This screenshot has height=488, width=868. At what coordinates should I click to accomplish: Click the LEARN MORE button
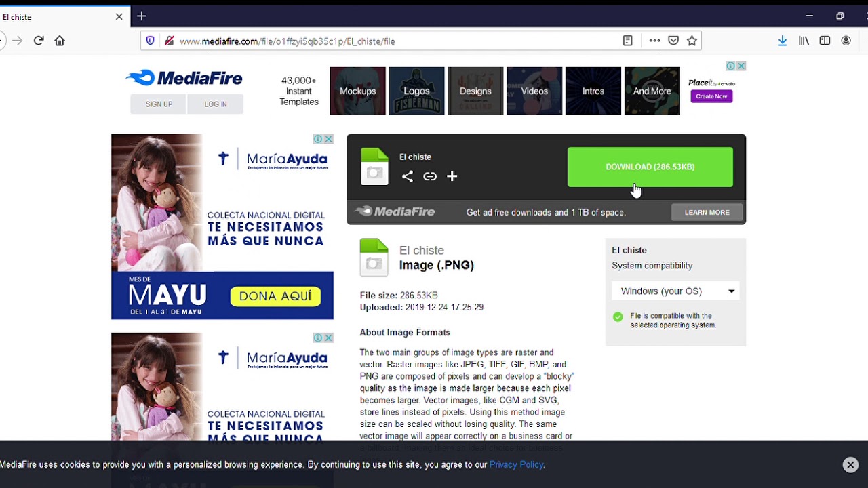707,212
